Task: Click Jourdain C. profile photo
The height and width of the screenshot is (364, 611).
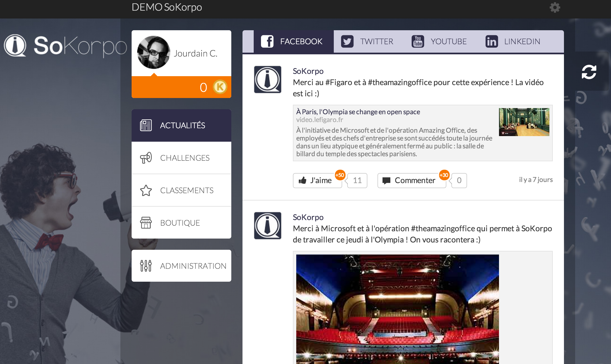Action: coord(153,52)
